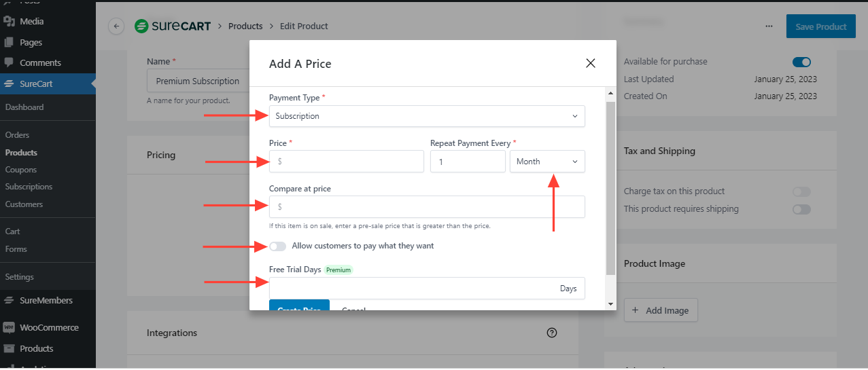Open the three-dots more options menu

tap(769, 26)
